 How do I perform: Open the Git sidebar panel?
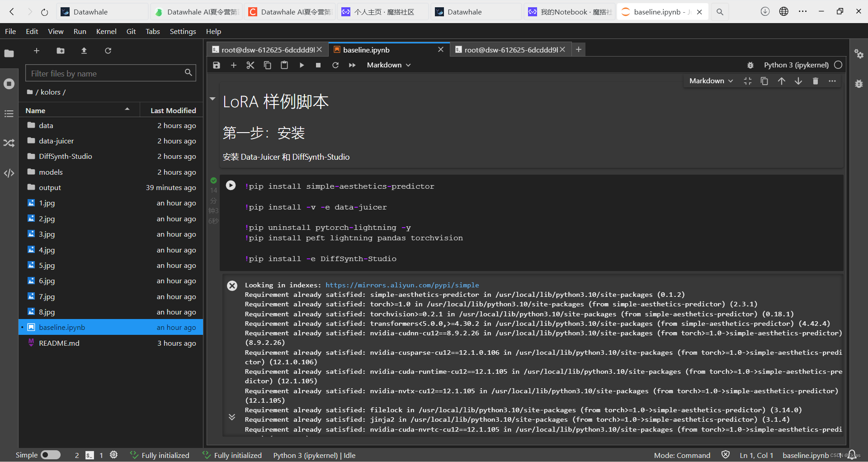[9, 143]
